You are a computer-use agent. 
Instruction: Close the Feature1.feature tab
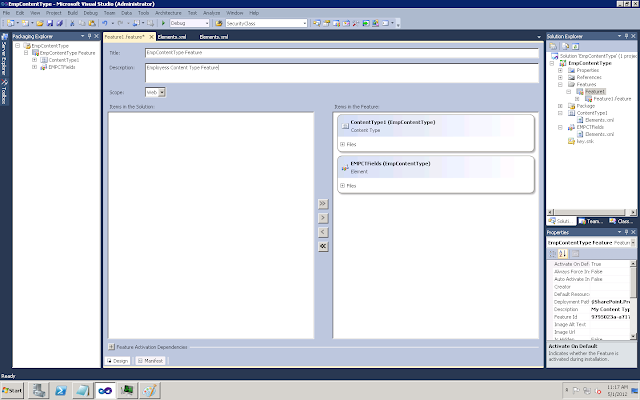click(x=151, y=37)
